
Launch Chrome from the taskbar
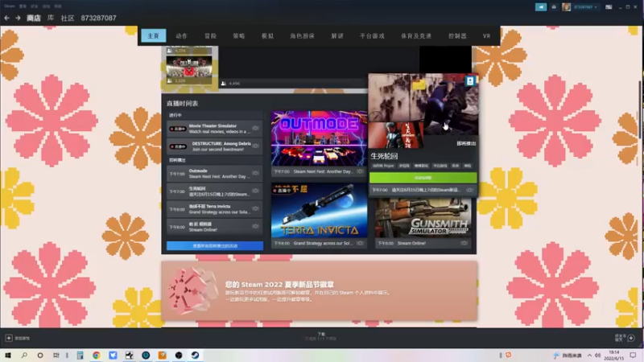coord(96,356)
